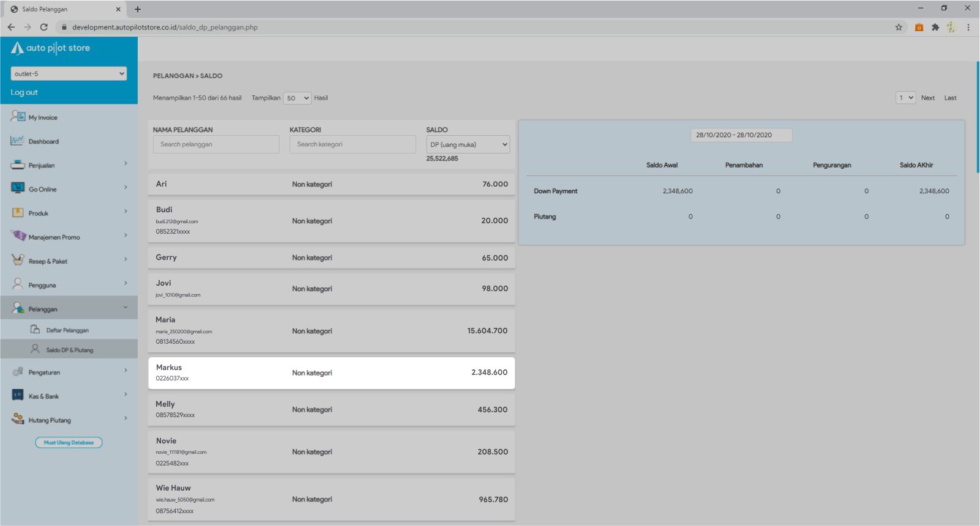The height and width of the screenshot is (526, 980).
Task: Click the Muat Ulang Database button
Action: [69, 442]
